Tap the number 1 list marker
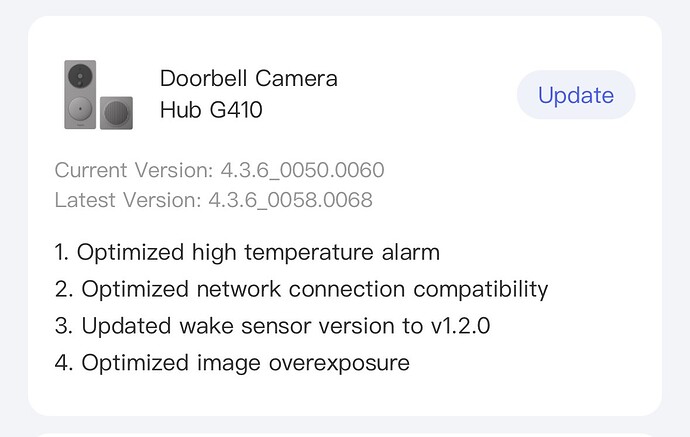This screenshot has height=437, width=690. click(62, 253)
